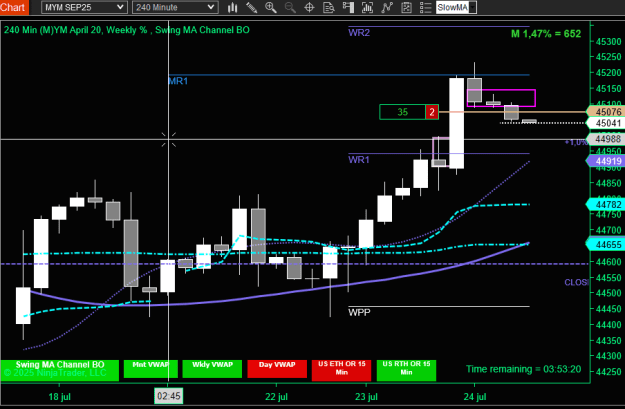Screen dimensions: 625x409
Task: Click the CLOS level label
Action: pos(576,282)
